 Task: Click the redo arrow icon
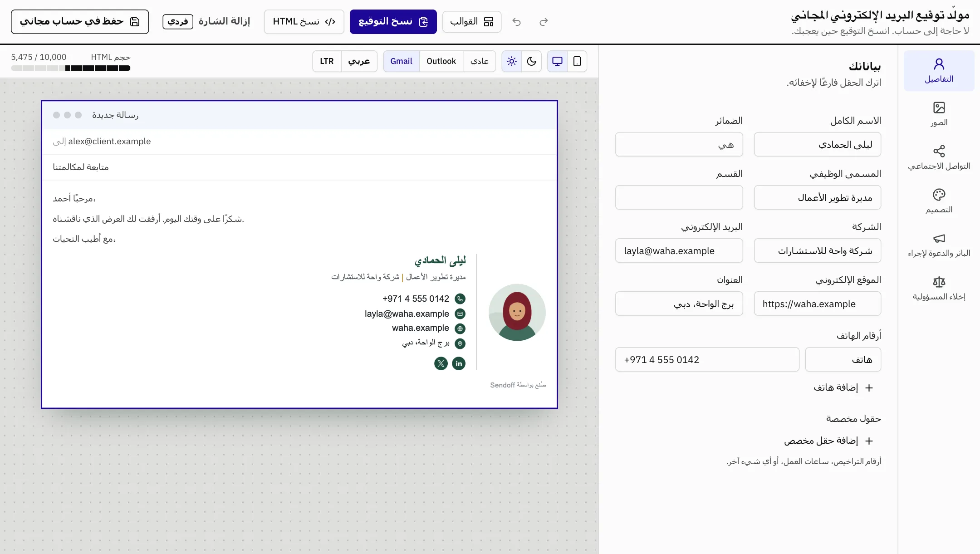[x=544, y=22]
